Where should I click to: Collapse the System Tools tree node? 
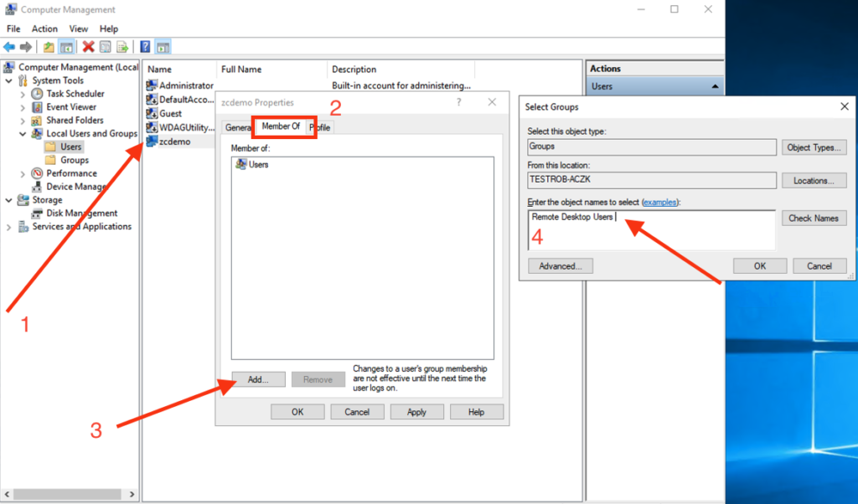click(8, 80)
